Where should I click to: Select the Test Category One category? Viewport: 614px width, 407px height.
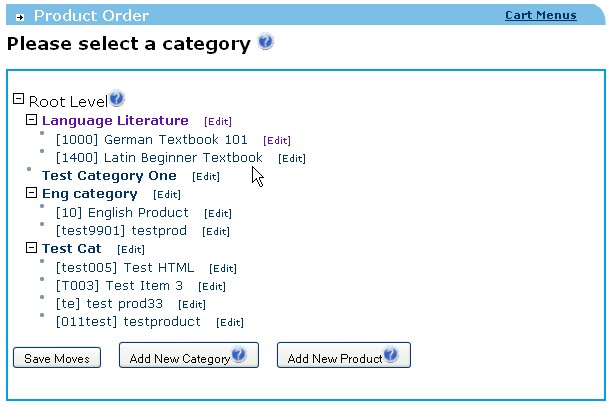click(109, 175)
